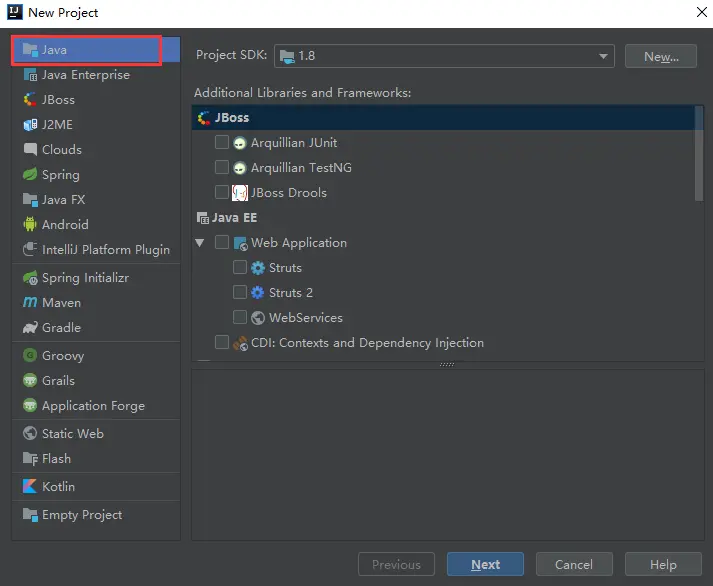Click the 'Web Application' label text

coord(299,243)
